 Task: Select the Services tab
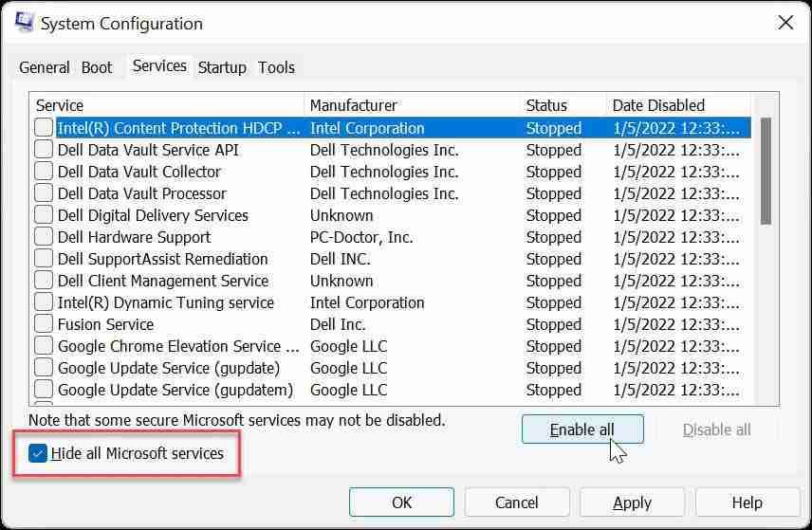(159, 65)
